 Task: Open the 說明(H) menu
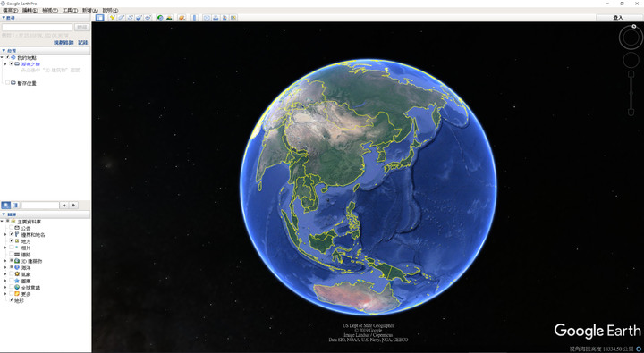[x=110, y=10]
